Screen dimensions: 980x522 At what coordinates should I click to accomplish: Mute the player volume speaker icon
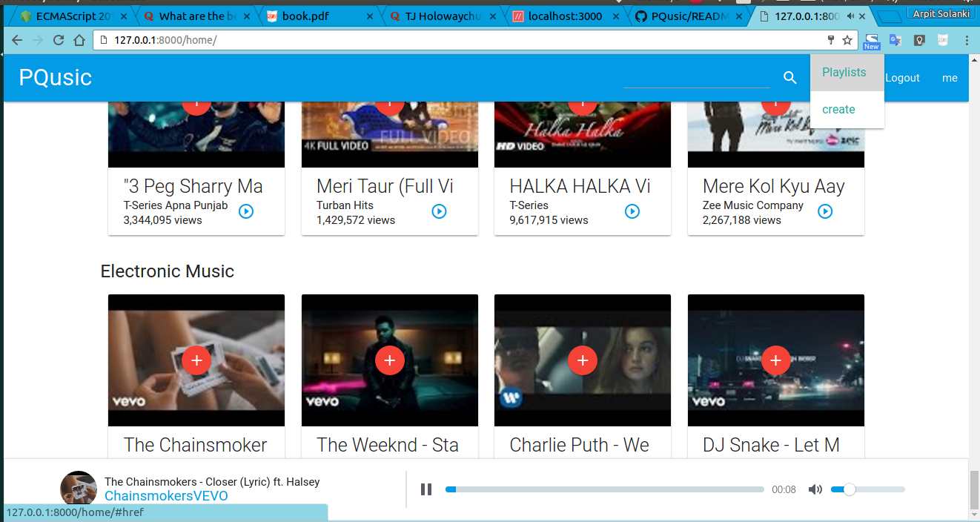(815, 489)
